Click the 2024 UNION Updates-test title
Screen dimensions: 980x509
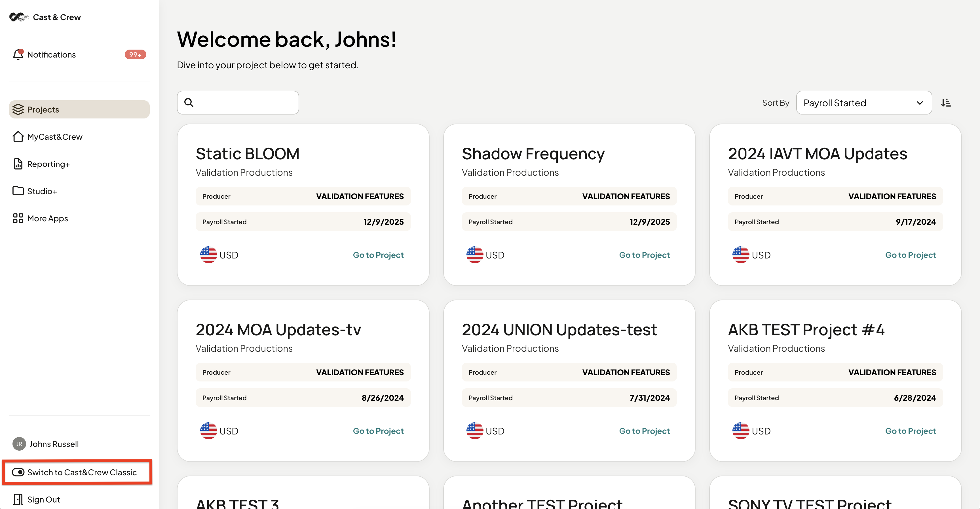point(559,330)
